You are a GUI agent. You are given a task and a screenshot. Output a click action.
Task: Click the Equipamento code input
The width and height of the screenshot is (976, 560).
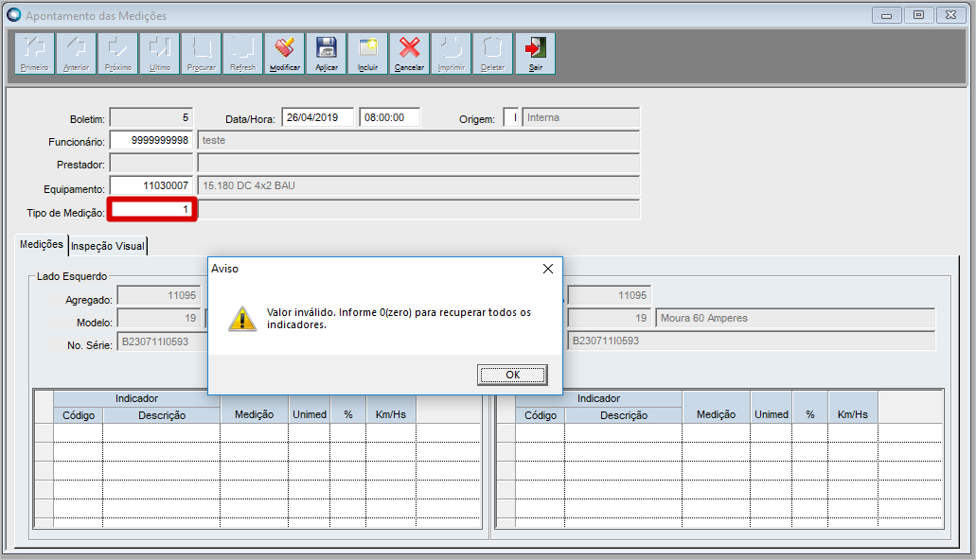click(x=151, y=186)
